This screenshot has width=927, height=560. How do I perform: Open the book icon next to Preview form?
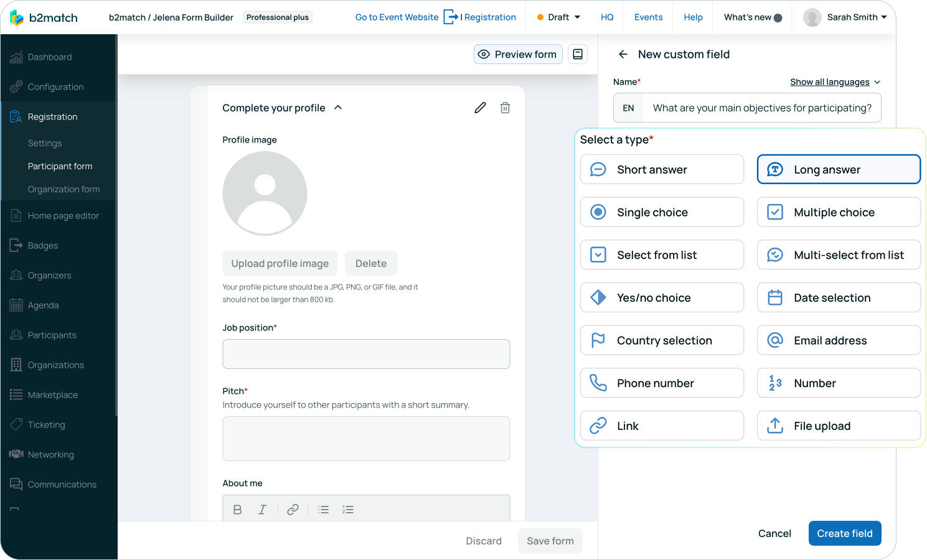point(578,54)
